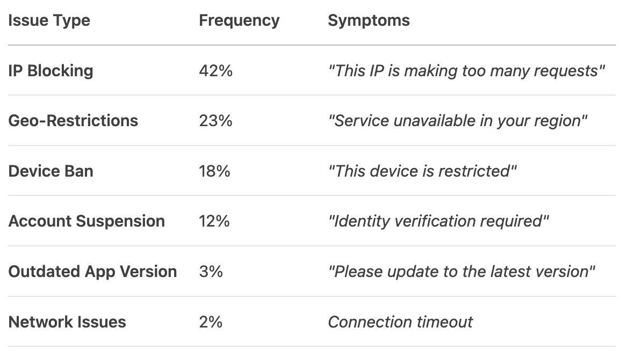The width and height of the screenshot is (634, 364).
Task: Select the Geo-Restrictions row label
Action: pos(73,121)
